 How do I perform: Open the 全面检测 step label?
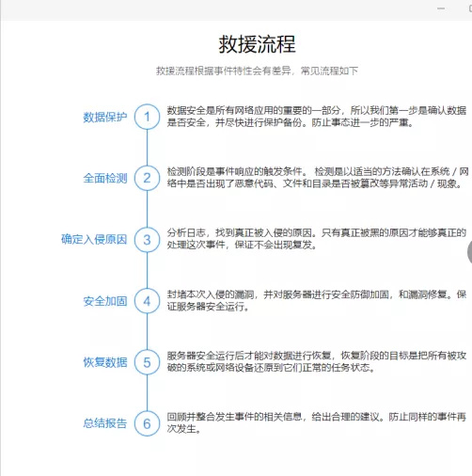coord(105,178)
